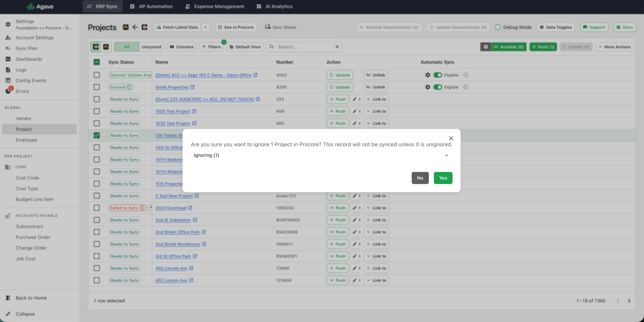Click Back to Home door icon
Viewport: 644px width, 322px height.
[x=8, y=298]
